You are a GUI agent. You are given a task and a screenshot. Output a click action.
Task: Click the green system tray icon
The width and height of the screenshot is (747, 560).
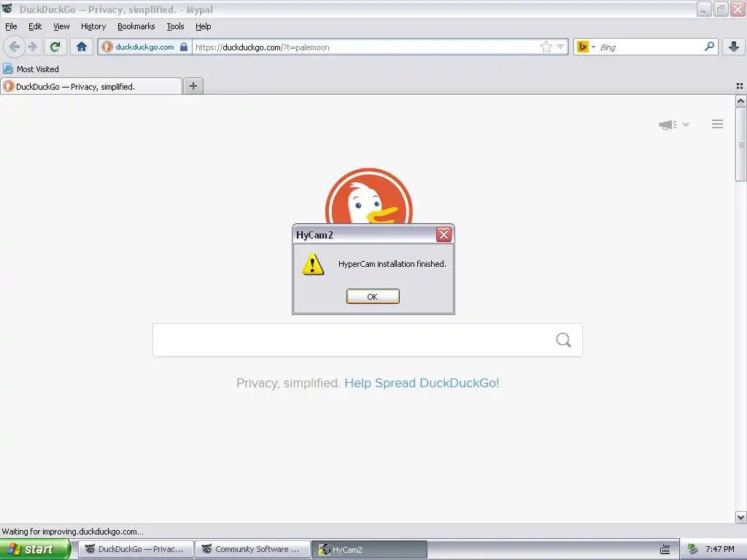692,549
